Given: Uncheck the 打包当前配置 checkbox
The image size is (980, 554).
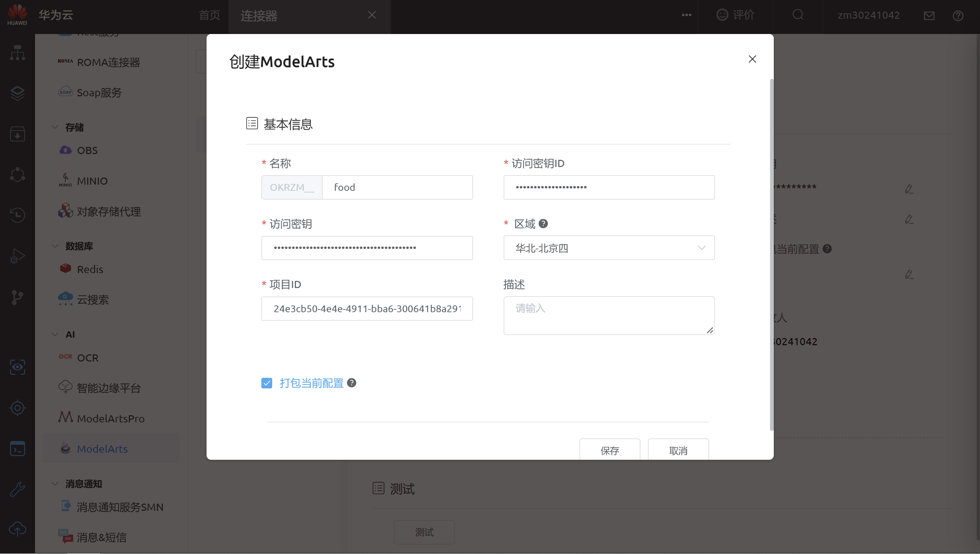Looking at the screenshot, I should [267, 383].
